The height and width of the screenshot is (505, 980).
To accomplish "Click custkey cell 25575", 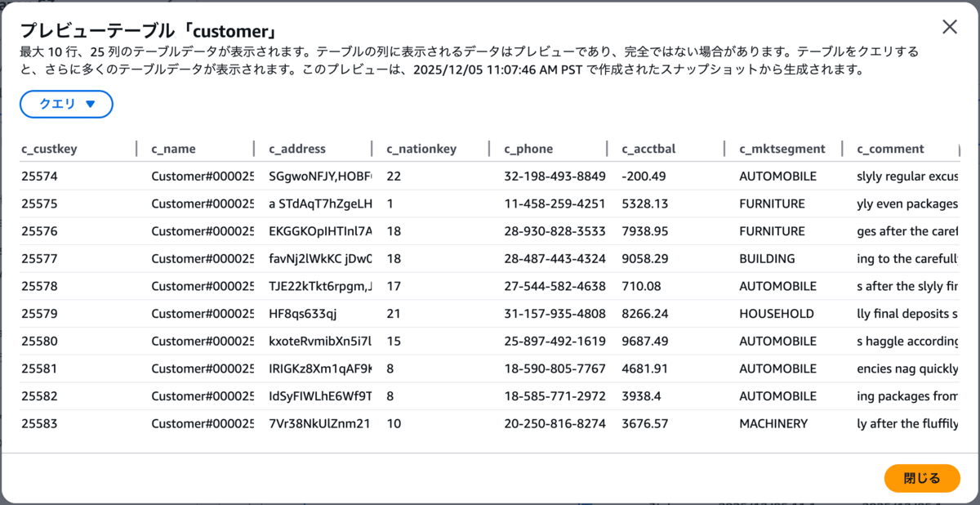I will click(x=39, y=203).
